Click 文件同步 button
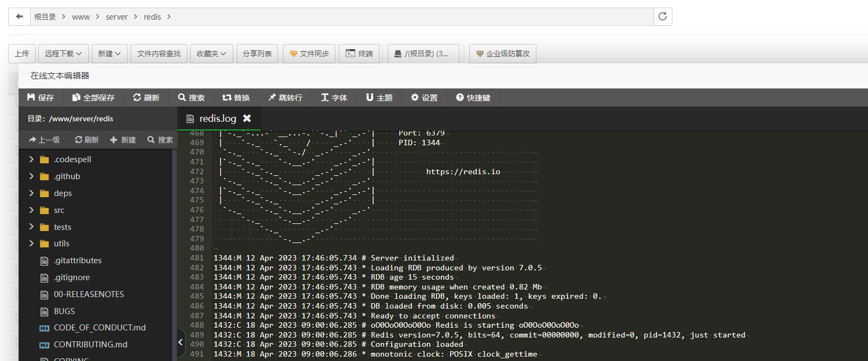868x361 pixels. [309, 54]
